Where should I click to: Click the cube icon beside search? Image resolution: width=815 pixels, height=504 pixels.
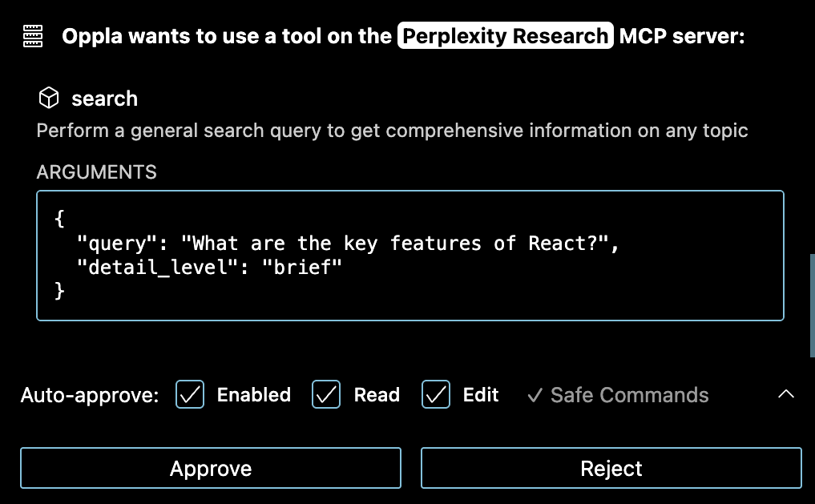(49, 98)
